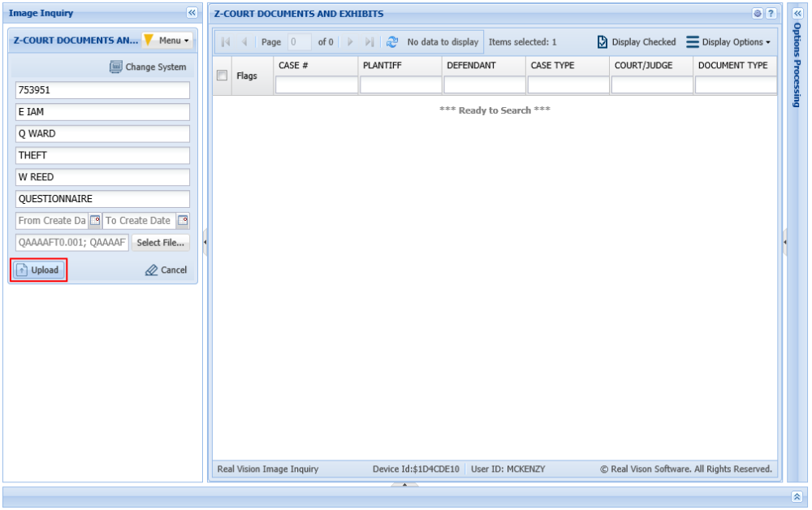Click Display Checked
This screenshot has width=812, height=510.
(637, 42)
